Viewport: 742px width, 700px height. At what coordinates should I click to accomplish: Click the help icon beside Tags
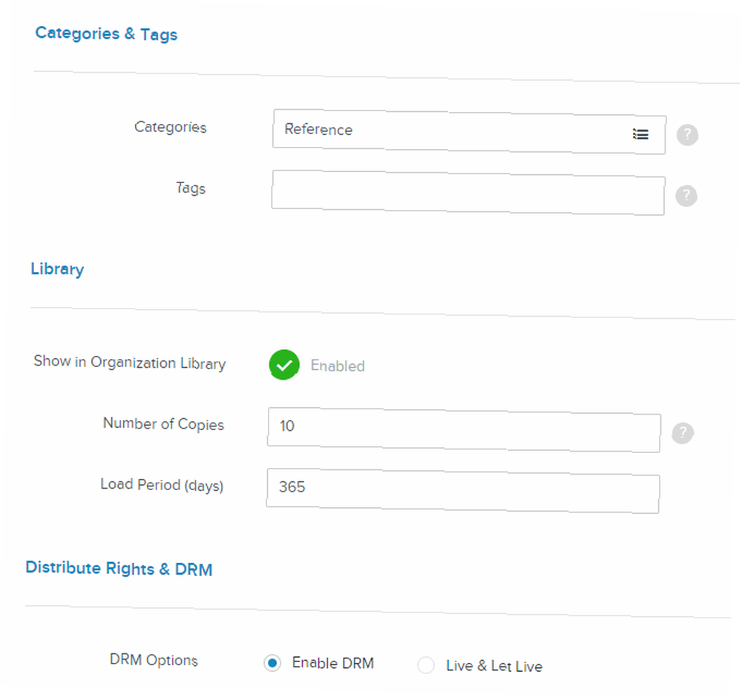[x=686, y=196]
